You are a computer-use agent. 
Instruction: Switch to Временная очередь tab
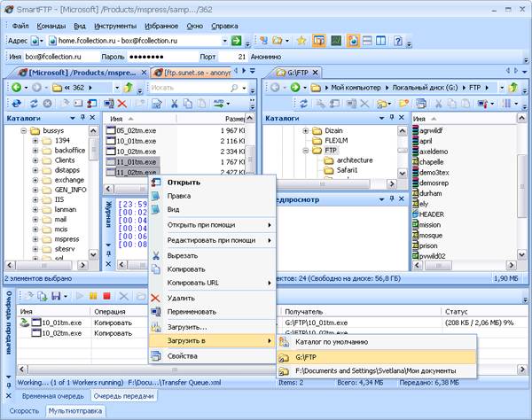(x=53, y=396)
